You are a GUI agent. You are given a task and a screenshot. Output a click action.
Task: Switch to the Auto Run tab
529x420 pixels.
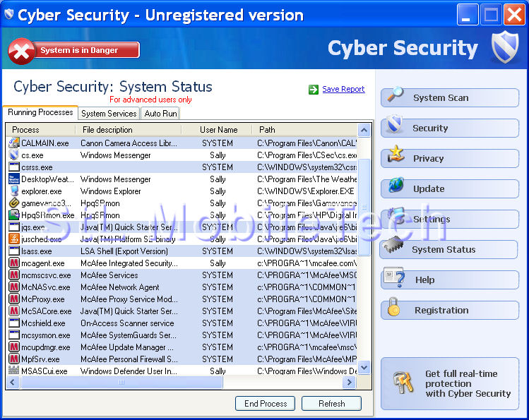(160, 114)
